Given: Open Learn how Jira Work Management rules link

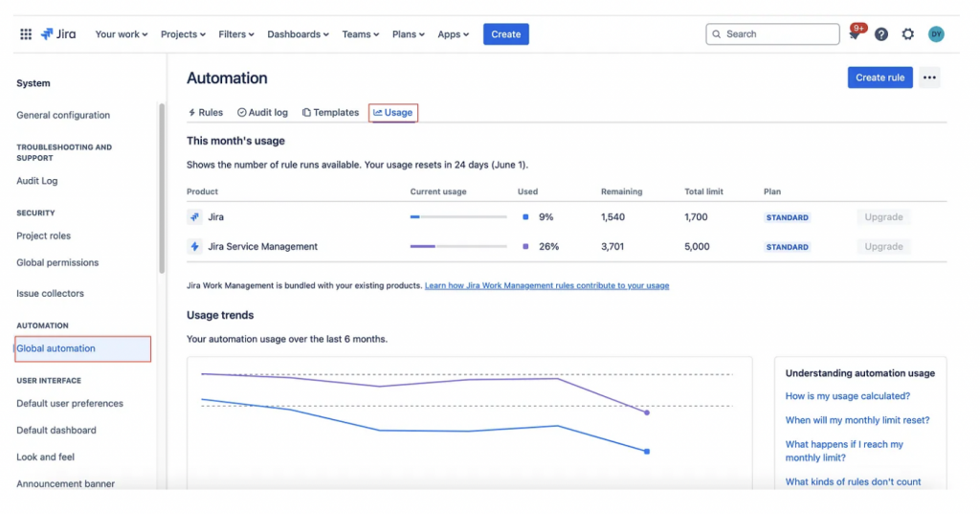Looking at the screenshot, I should [x=546, y=286].
